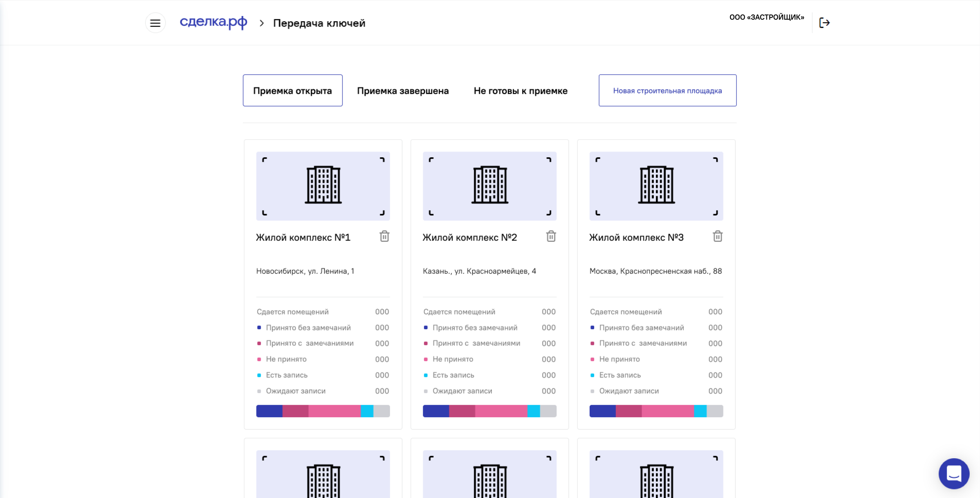Click the сделка.рф logo
980x498 pixels.
point(213,22)
